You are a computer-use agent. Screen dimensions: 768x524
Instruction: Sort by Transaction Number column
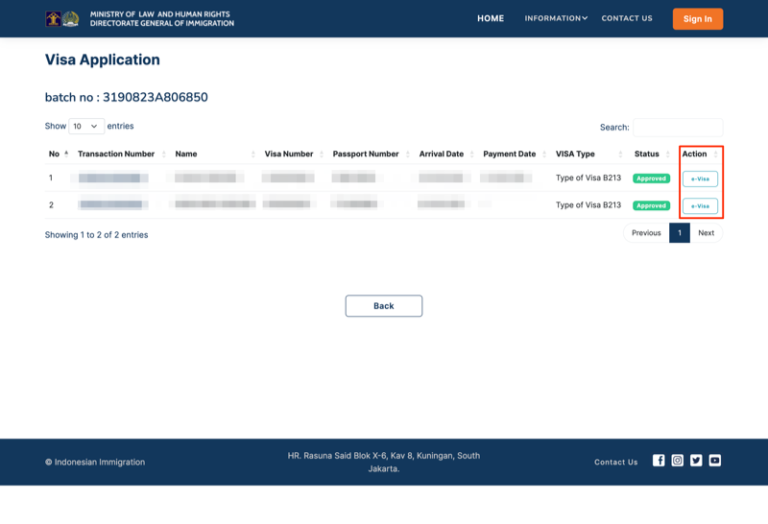click(116, 154)
